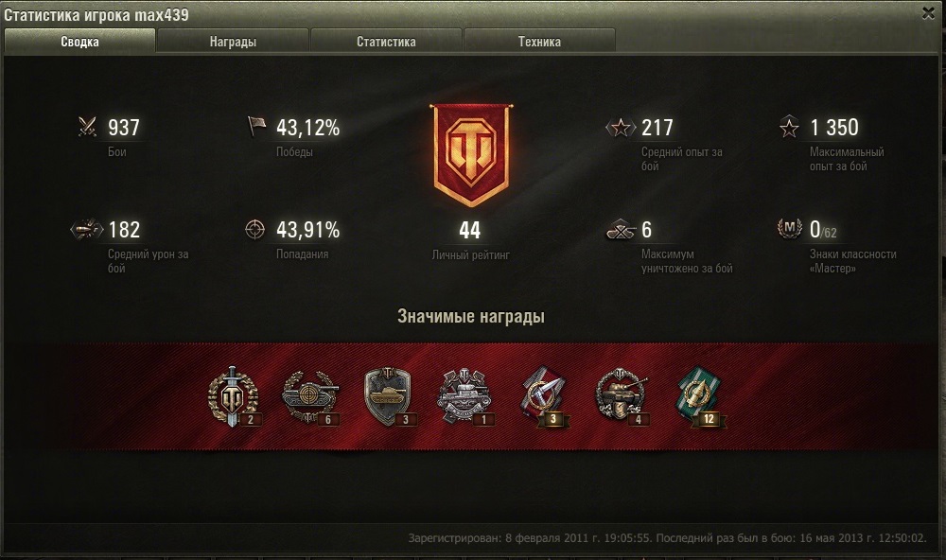Select the shield tank medal with count 3
Screen dimensions: 946x560
tap(388, 396)
